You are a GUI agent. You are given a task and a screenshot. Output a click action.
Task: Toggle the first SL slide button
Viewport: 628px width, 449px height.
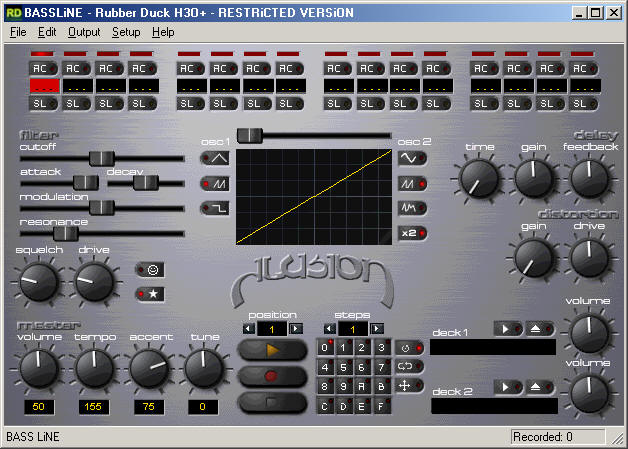(x=43, y=104)
